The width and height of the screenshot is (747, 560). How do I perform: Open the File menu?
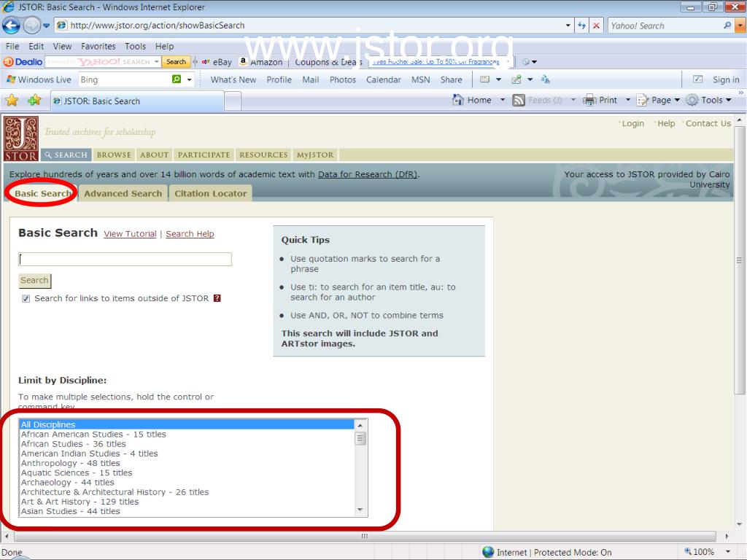tap(12, 46)
